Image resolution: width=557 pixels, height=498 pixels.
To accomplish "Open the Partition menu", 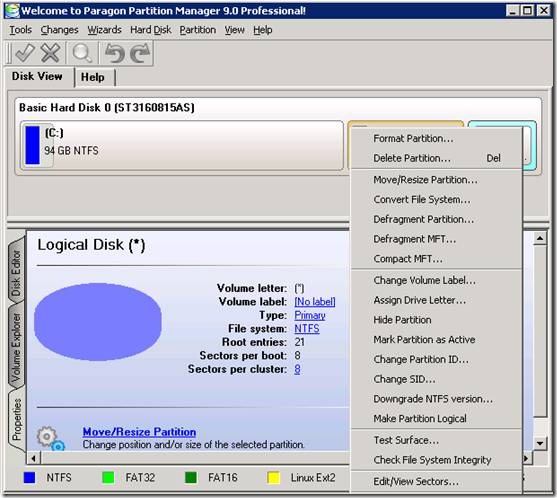I will click(198, 30).
